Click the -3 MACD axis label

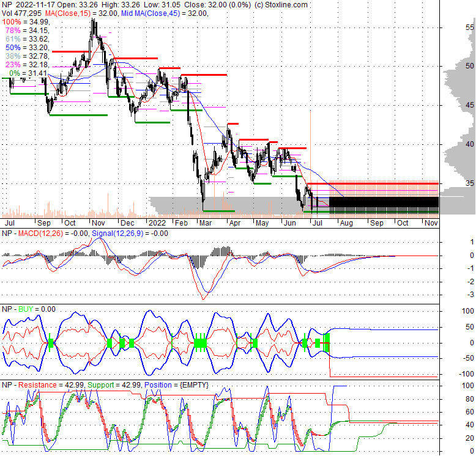click(470, 295)
